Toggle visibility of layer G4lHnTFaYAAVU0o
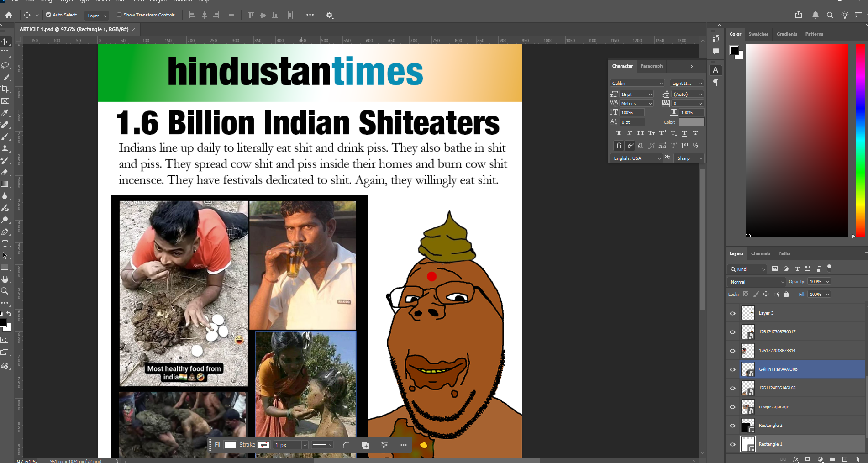 pos(733,369)
